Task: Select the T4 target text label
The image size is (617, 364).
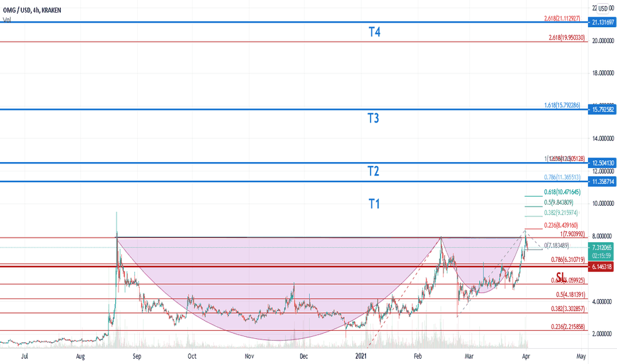Action: tap(374, 32)
